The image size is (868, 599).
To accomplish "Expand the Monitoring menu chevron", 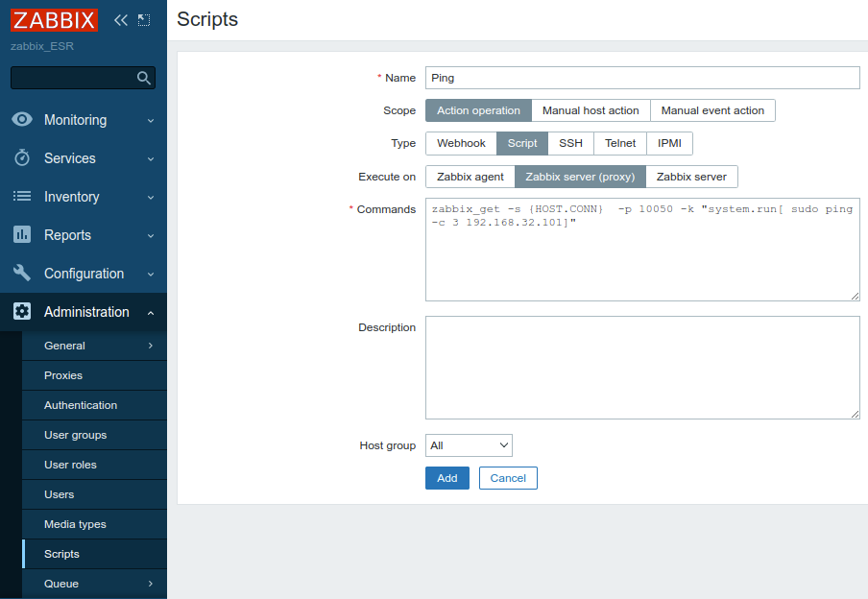I will point(151,120).
